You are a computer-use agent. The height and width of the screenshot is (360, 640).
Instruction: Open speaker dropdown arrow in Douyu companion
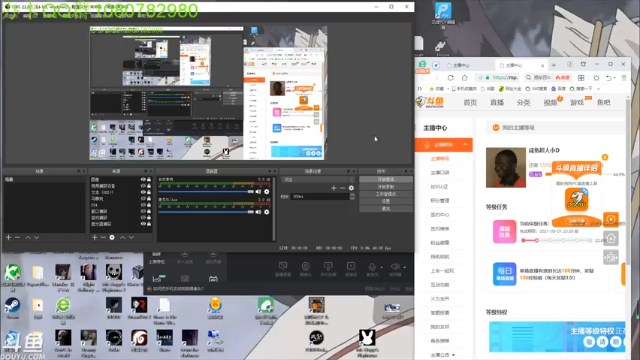click(404, 267)
